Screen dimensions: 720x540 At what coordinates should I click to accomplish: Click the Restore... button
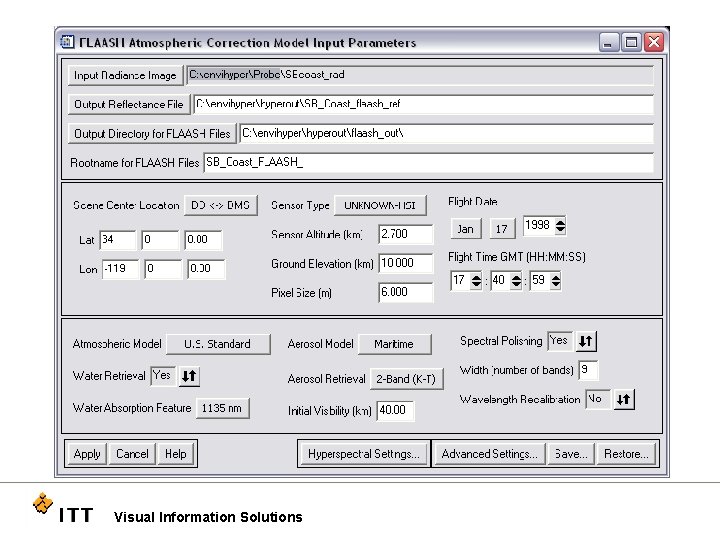626,454
